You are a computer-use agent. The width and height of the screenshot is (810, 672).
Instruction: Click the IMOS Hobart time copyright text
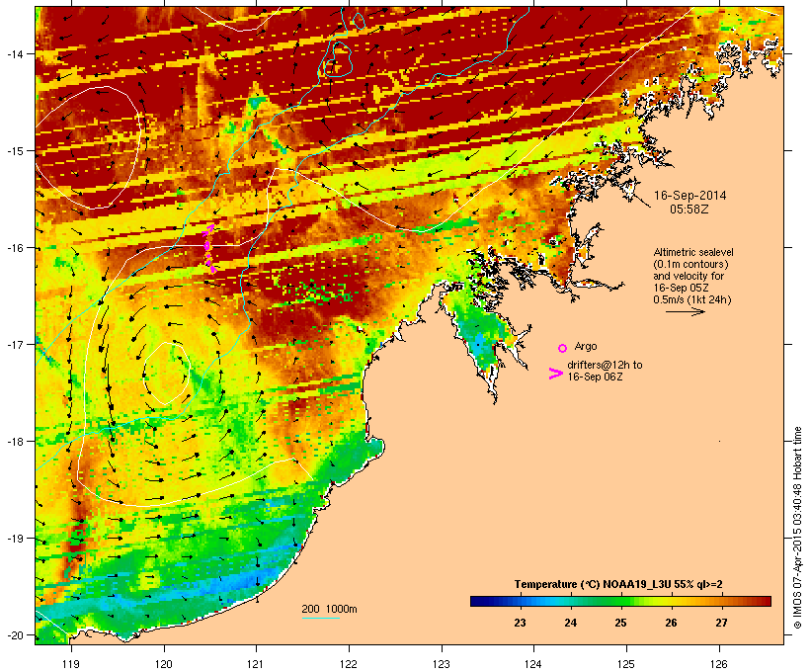798,528
